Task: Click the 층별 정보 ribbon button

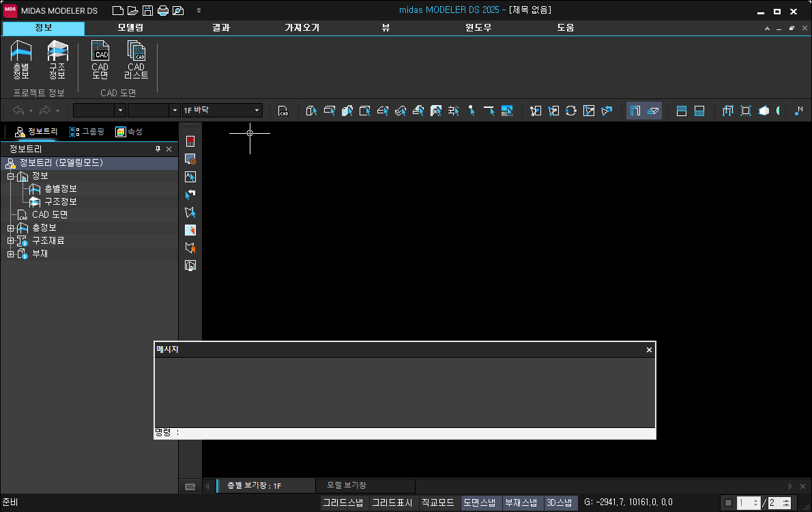Action: 21,60
